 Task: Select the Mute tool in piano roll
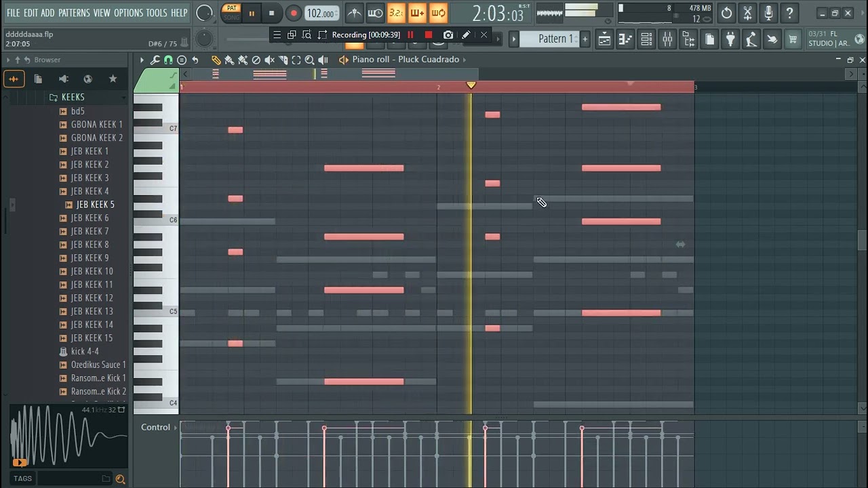(269, 60)
